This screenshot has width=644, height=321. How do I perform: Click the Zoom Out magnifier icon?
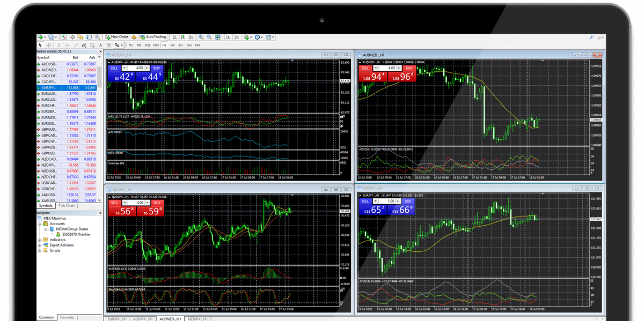(209, 37)
